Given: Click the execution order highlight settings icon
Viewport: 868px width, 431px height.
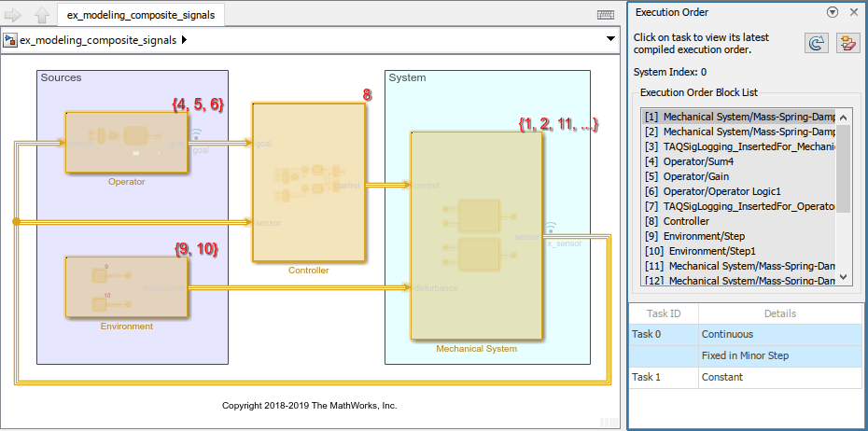Looking at the screenshot, I should pos(847,43).
